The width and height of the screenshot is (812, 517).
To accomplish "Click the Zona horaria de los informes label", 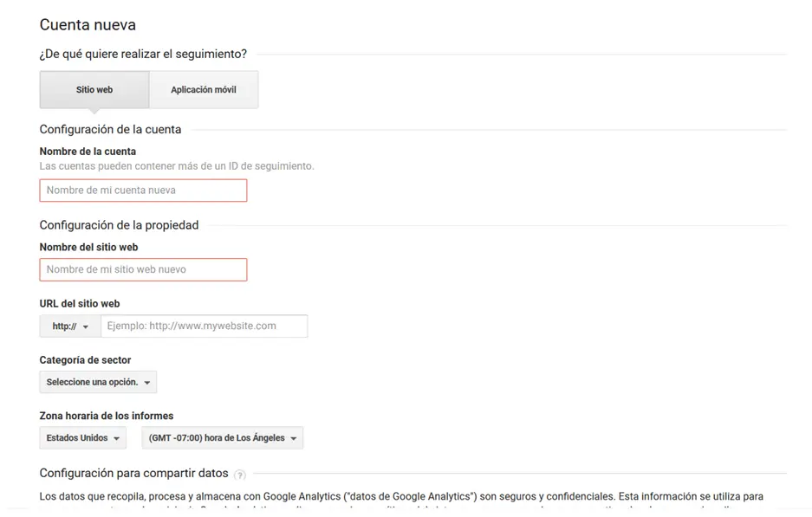I will 107,416.
